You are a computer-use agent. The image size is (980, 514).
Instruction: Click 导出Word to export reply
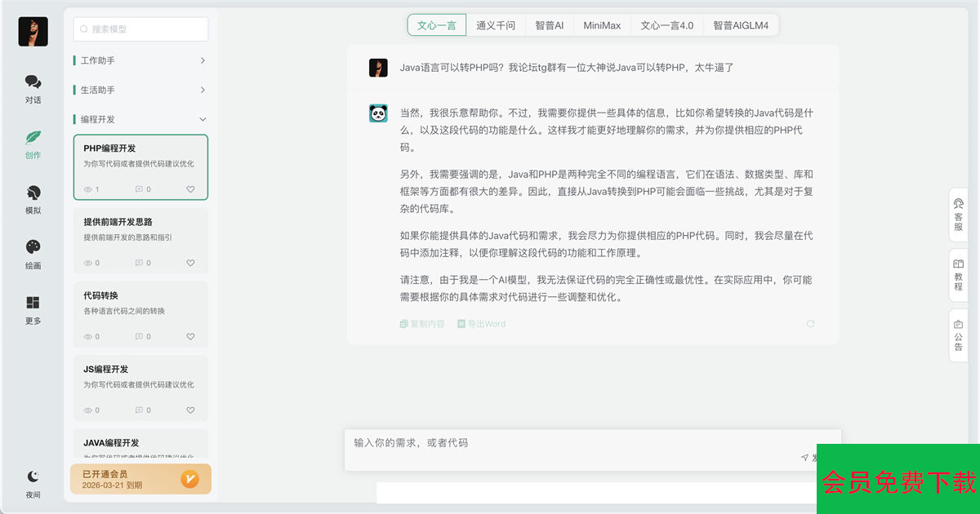481,324
